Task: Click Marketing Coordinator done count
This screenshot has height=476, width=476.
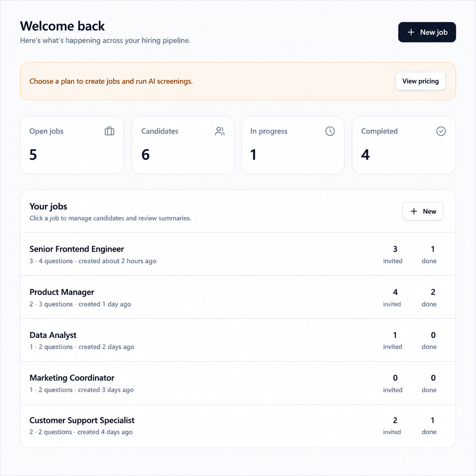Action: click(x=433, y=378)
